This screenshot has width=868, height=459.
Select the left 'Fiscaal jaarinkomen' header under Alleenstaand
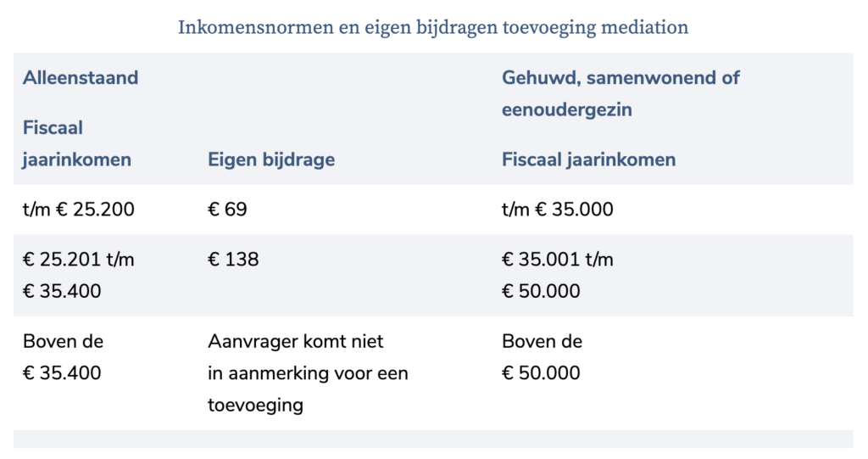tap(76, 144)
